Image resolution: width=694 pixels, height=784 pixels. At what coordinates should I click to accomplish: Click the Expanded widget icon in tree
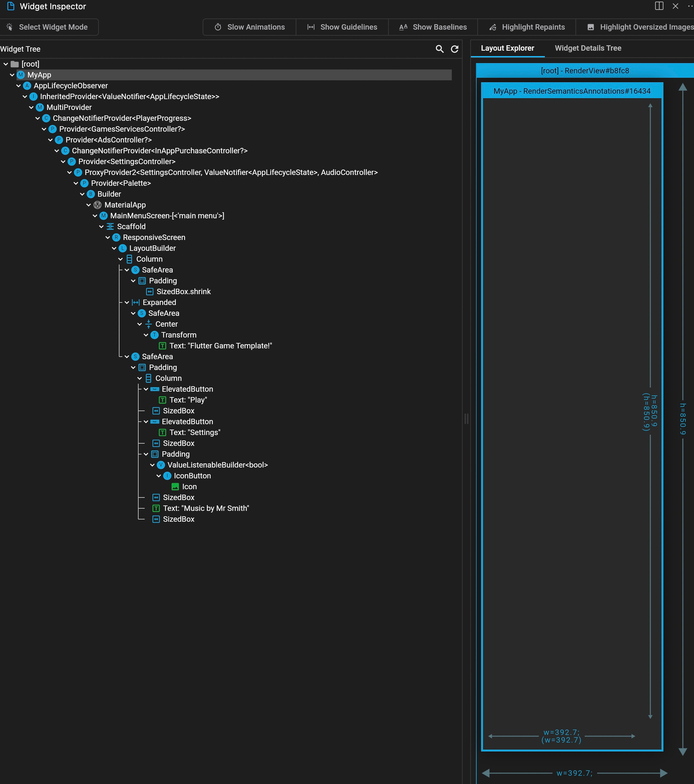[136, 303]
